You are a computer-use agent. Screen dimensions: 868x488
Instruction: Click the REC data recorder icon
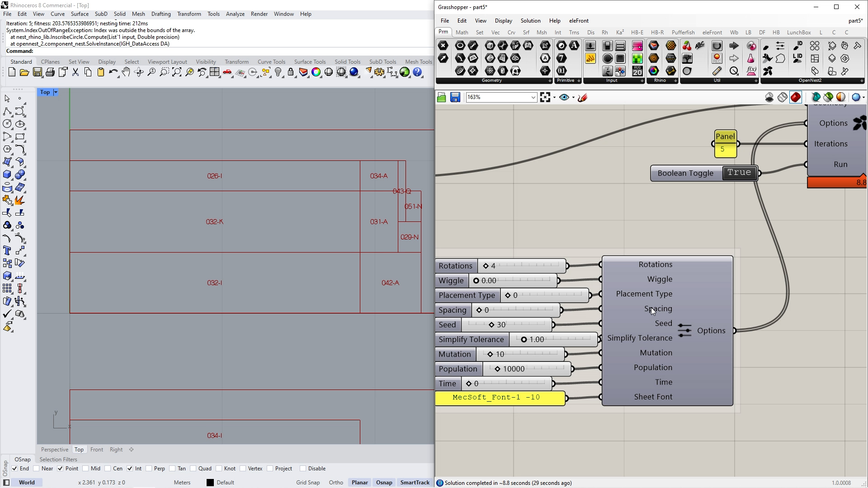coord(717,58)
